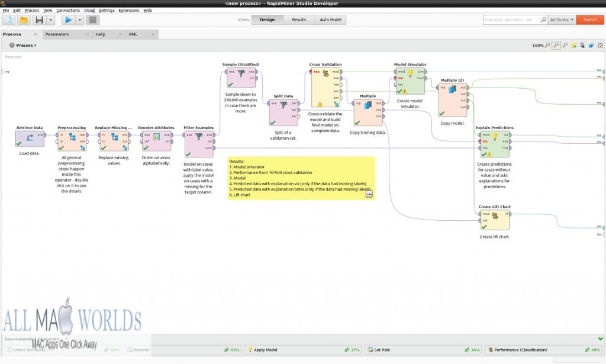606x364 pixels.
Task: Click the Process breadcrumb in the canvas header
Action: [x=24, y=45]
